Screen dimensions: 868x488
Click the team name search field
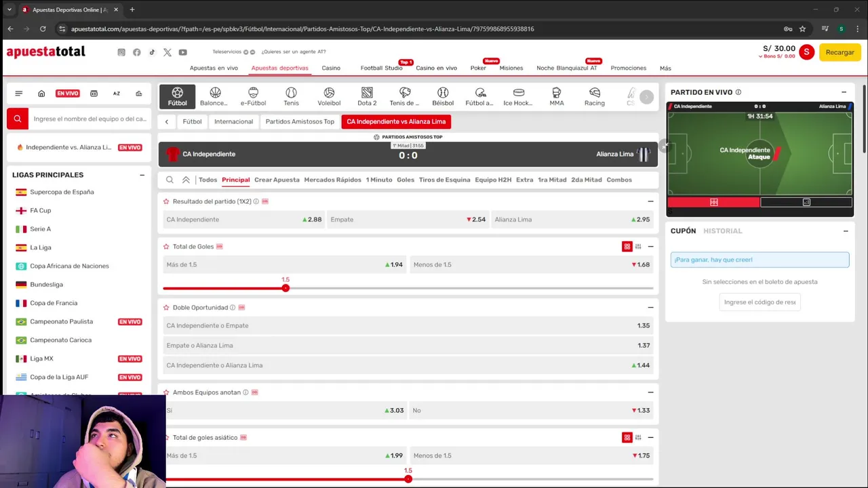click(90, 119)
